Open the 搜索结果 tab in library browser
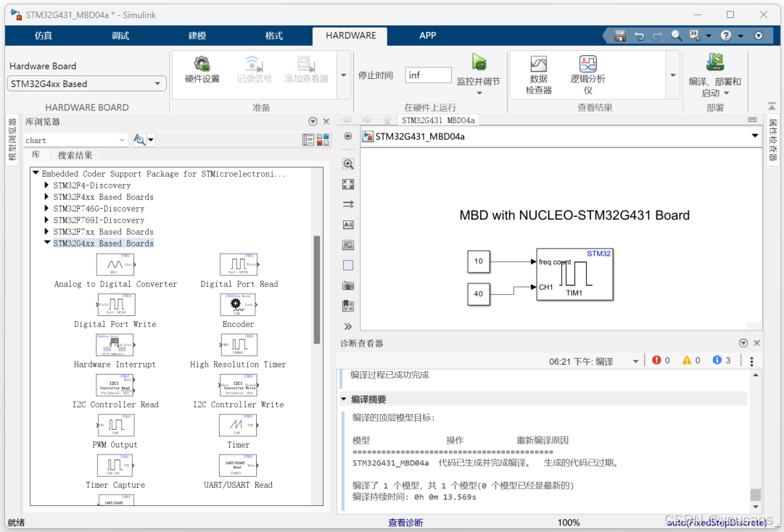This screenshot has height=532, width=784. 75,155
